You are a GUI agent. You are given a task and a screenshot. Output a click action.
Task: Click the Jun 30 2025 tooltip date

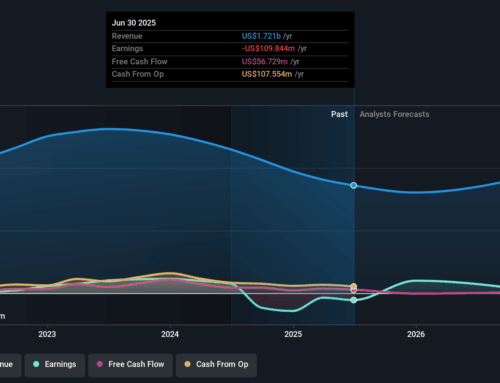click(134, 23)
